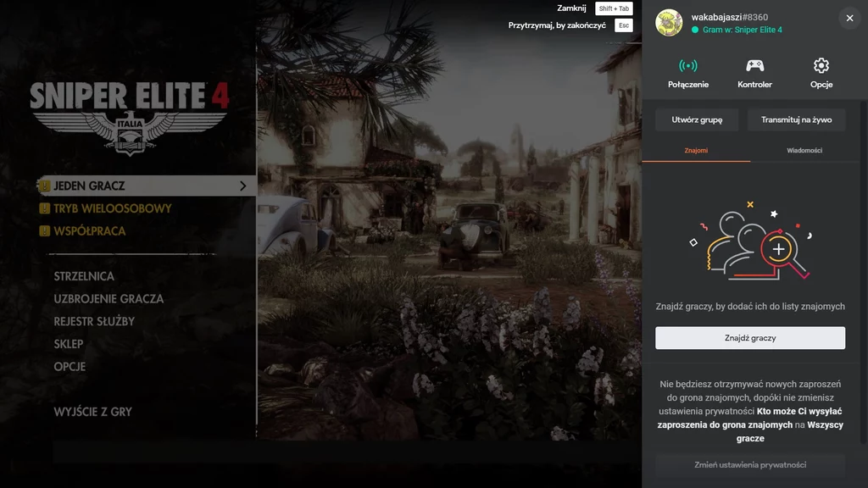Open Opcje in the game menu

pyautogui.click(x=70, y=367)
